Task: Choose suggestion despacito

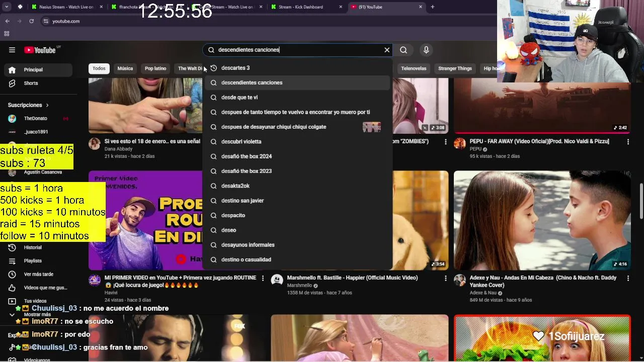Action: coord(297,215)
